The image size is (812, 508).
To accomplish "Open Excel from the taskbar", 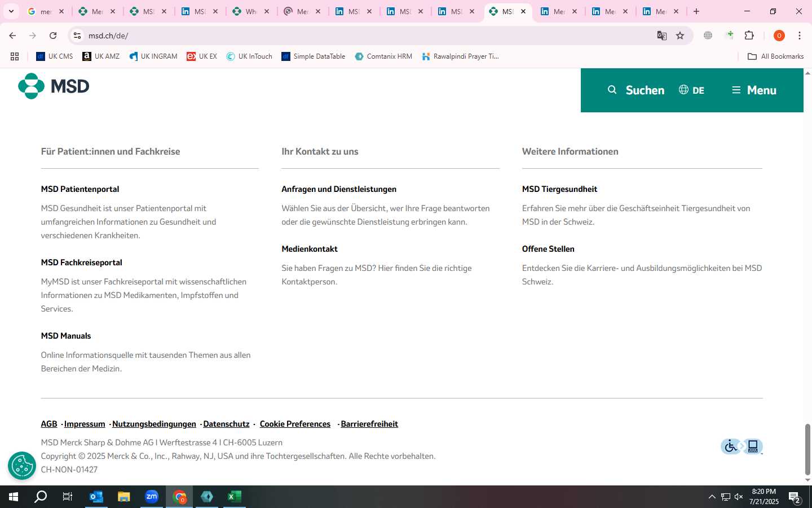I will [x=235, y=497].
